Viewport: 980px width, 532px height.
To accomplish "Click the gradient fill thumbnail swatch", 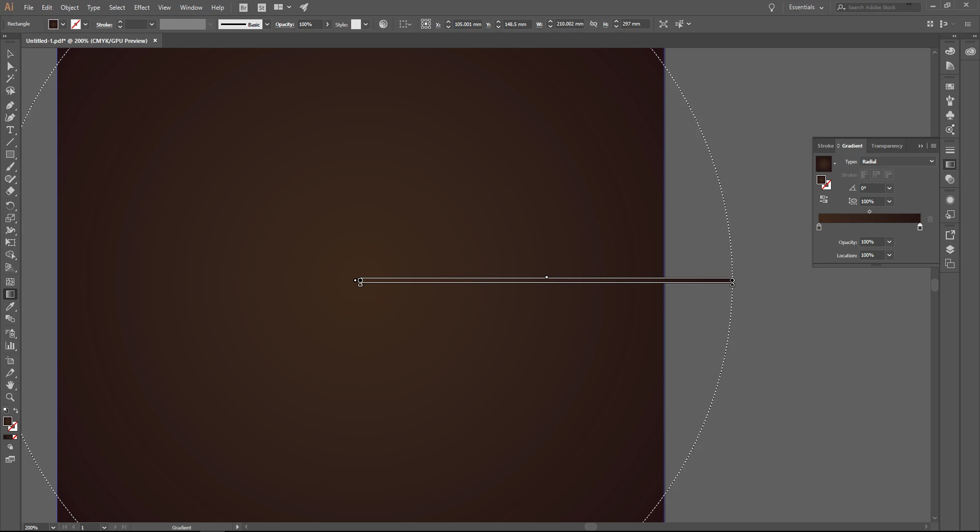I will (823, 163).
